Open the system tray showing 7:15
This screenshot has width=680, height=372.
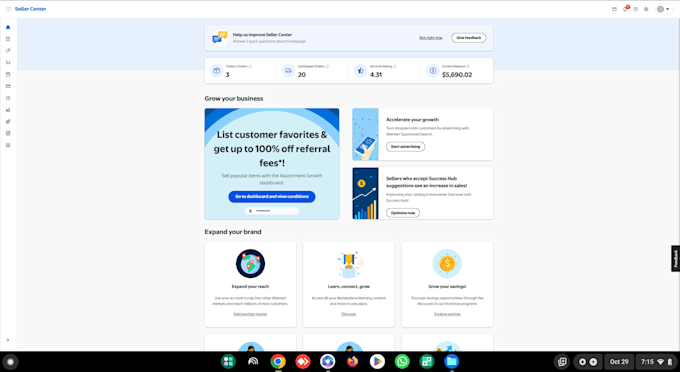[656, 362]
